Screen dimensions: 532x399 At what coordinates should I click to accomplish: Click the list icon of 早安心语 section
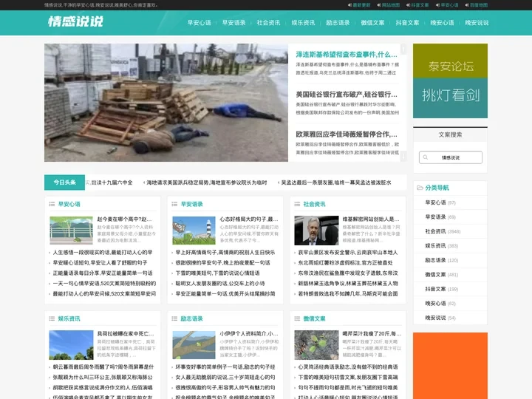tap(52, 204)
